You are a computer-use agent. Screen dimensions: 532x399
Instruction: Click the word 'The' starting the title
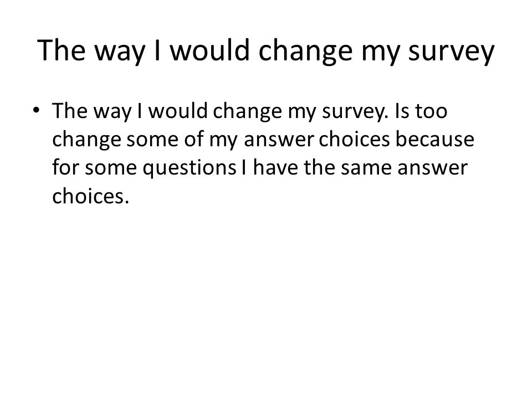(62, 50)
